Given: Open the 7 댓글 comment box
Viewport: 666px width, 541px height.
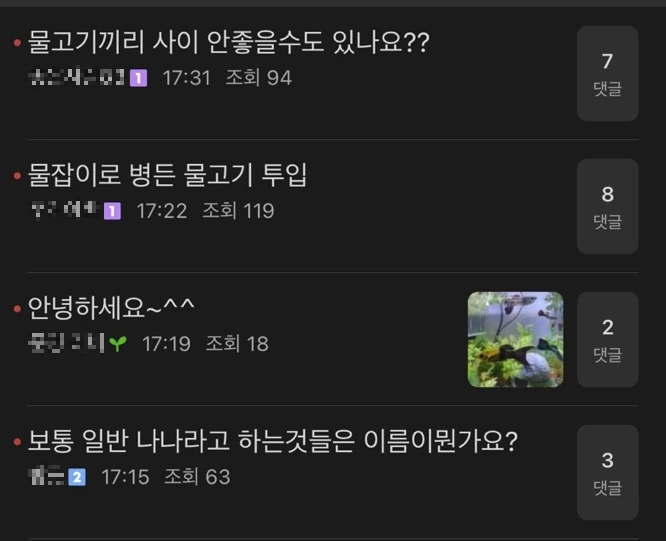Looking at the screenshot, I should point(607,73).
